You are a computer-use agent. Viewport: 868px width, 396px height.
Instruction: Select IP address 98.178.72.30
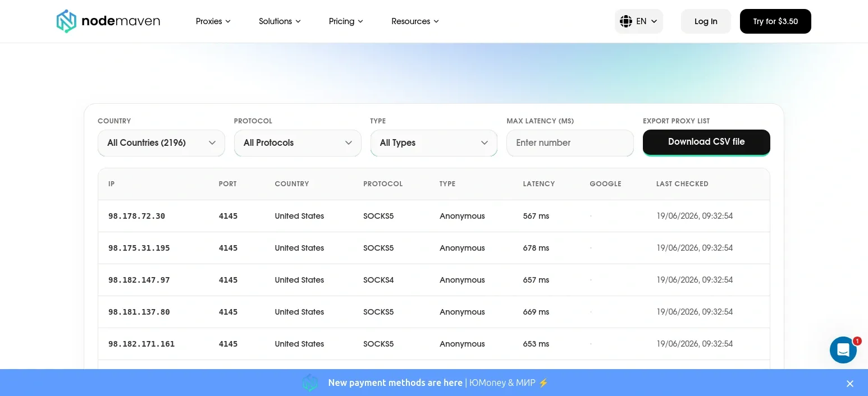[136, 216]
